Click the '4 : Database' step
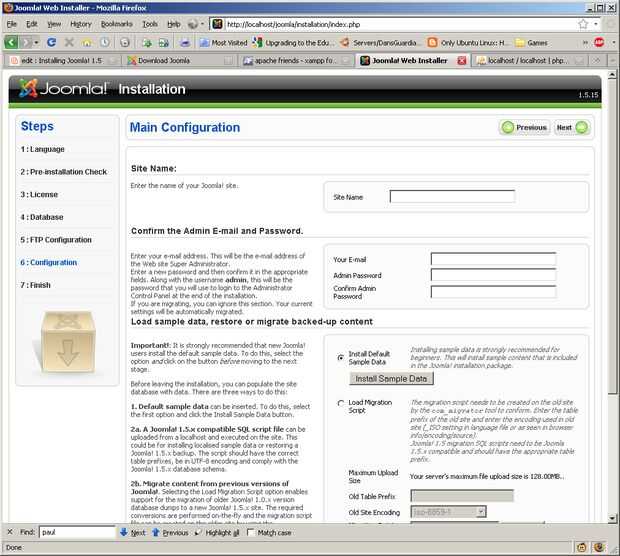The height and width of the screenshot is (556, 620). pos(42,217)
